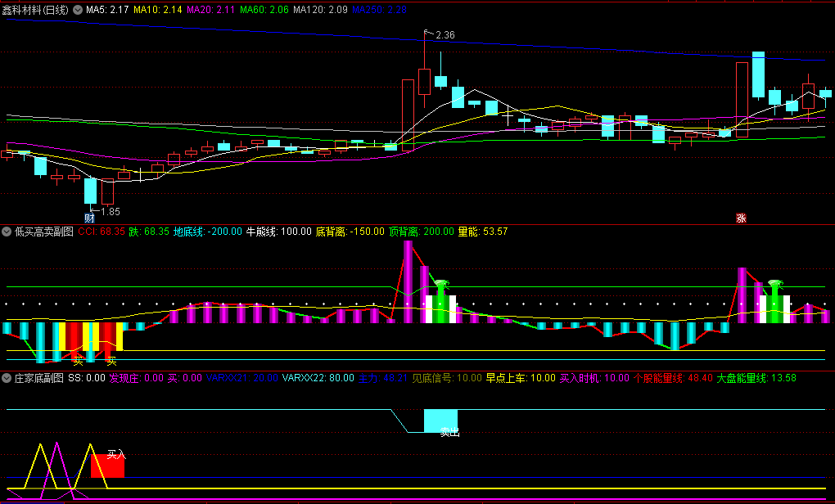The width and height of the screenshot is (835, 504).
Task: Click the second yellow 买 marker
Action: (112, 362)
